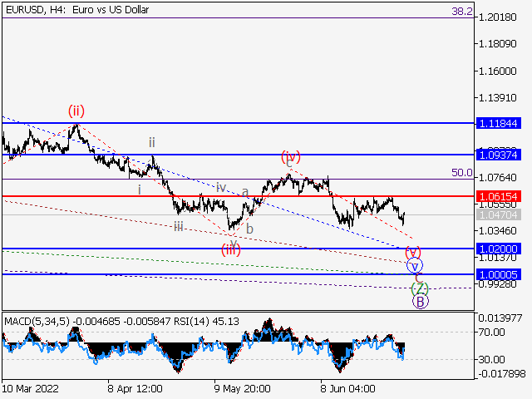The image size is (532, 399).
Task: Click the RSI(14) 45.13 indicator label
Action: coord(206,322)
